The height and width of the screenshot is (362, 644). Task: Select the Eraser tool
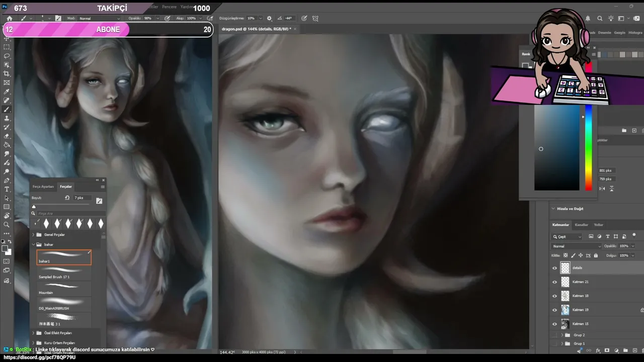point(7,136)
